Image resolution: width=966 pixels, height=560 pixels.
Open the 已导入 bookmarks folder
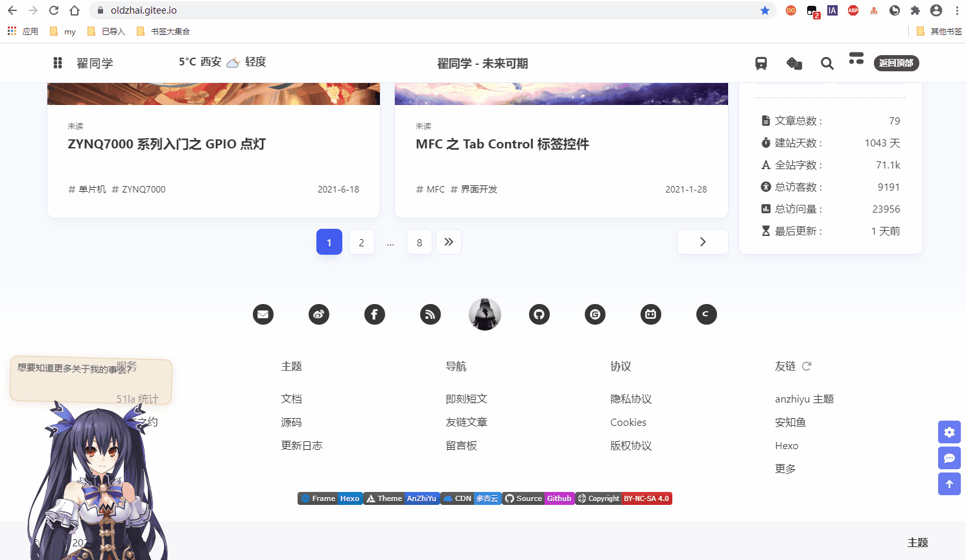click(x=106, y=31)
